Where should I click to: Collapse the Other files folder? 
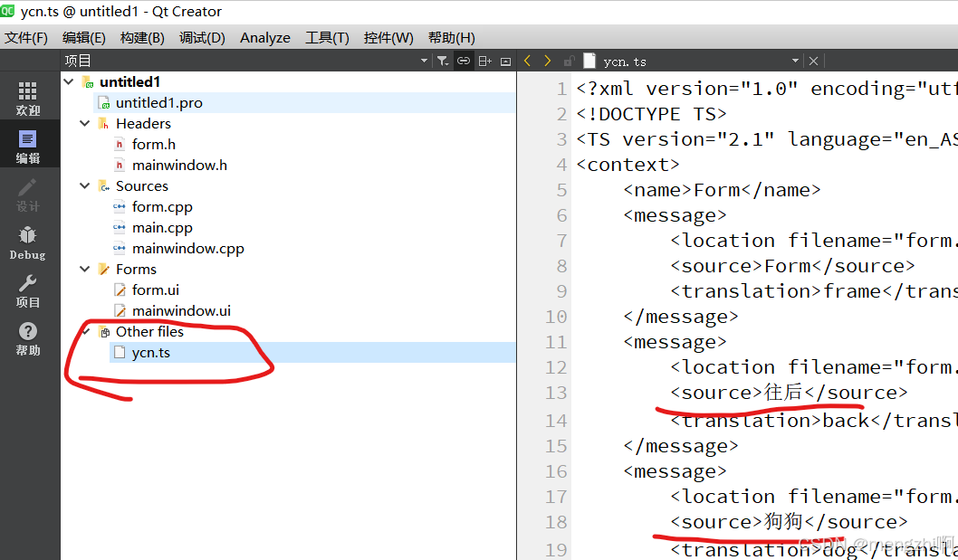85,332
